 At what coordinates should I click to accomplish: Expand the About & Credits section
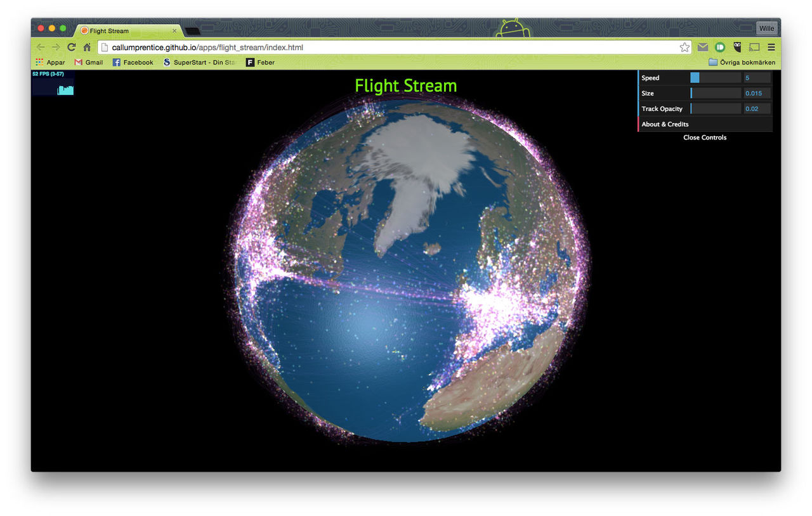click(665, 124)
